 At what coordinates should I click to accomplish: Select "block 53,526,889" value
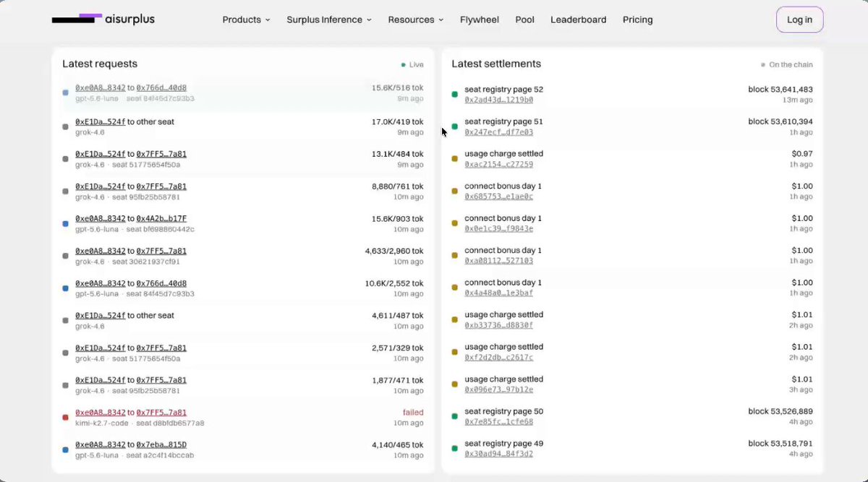pyautogui.click(x=780, y=411)
